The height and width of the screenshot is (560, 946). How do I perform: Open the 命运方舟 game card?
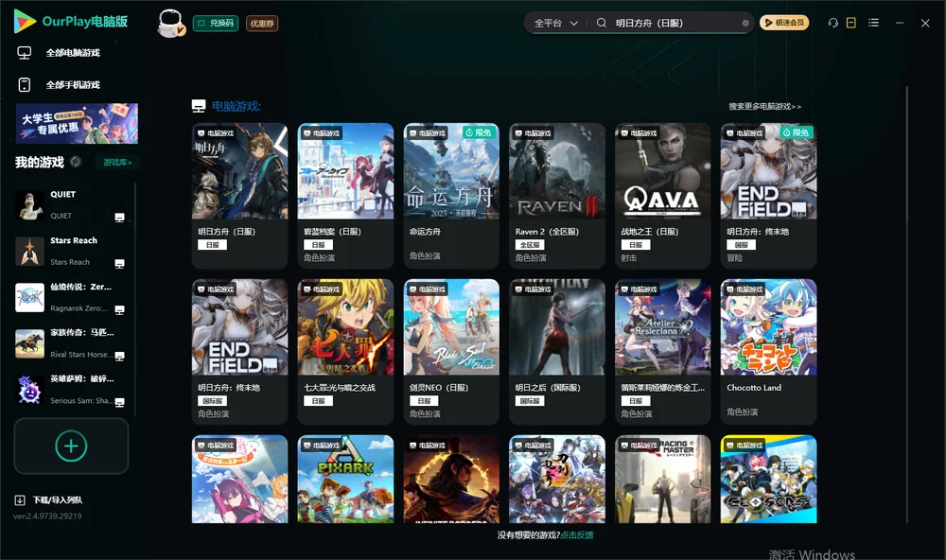451,196
